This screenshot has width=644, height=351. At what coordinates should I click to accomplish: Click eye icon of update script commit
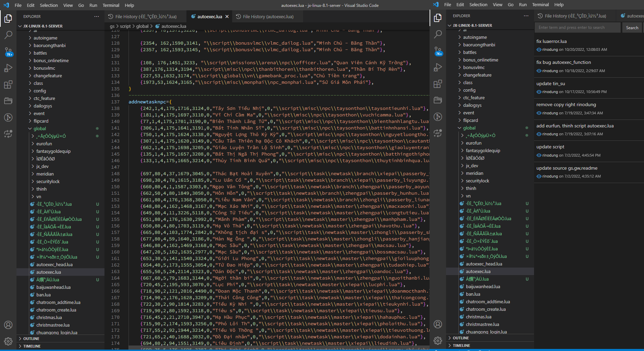coord(539,155)
